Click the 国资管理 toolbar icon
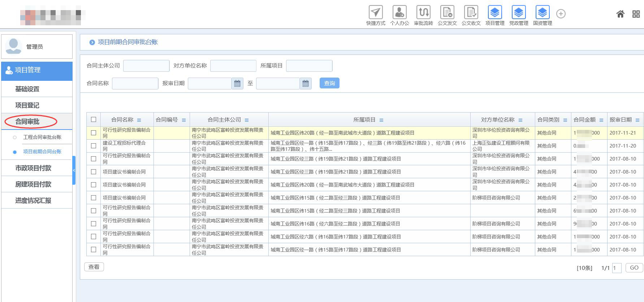Viewport: 644px width, 302px height. click(543, 13)
